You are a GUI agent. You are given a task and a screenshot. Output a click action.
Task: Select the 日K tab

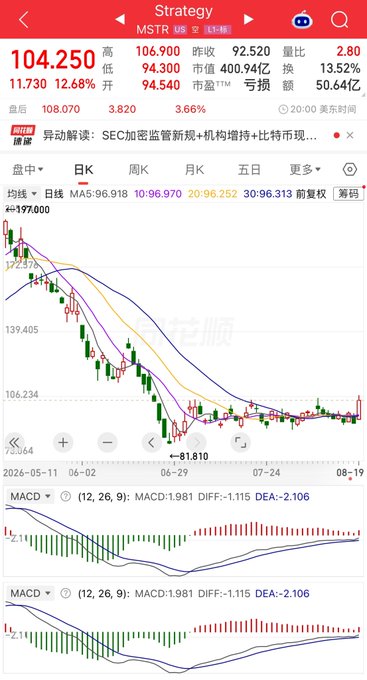click(83, 170)
